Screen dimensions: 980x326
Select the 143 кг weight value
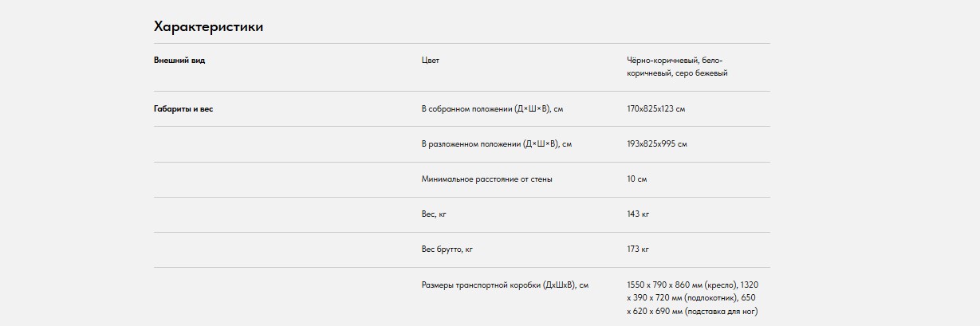(x=638, y=214)
